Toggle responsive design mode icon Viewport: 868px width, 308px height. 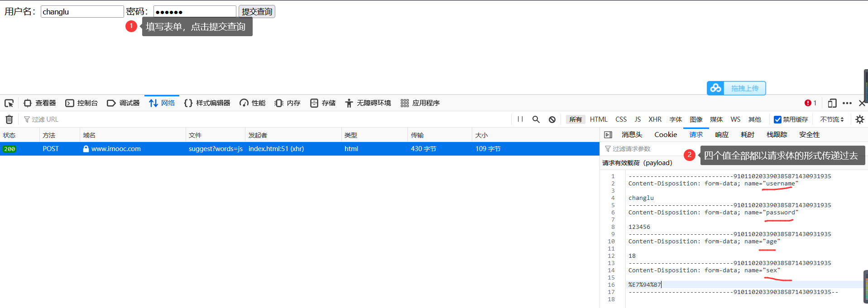point(832,103)
